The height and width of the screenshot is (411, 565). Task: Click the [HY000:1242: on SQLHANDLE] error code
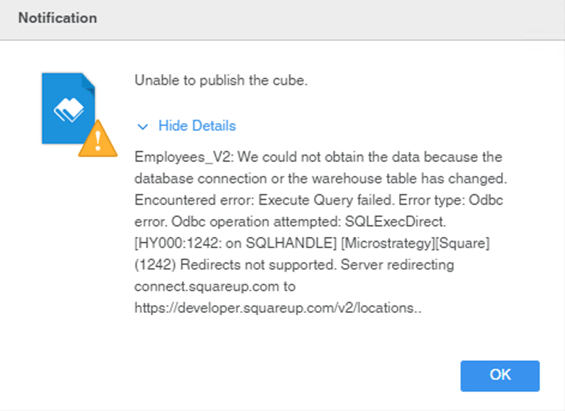(236, 243)
